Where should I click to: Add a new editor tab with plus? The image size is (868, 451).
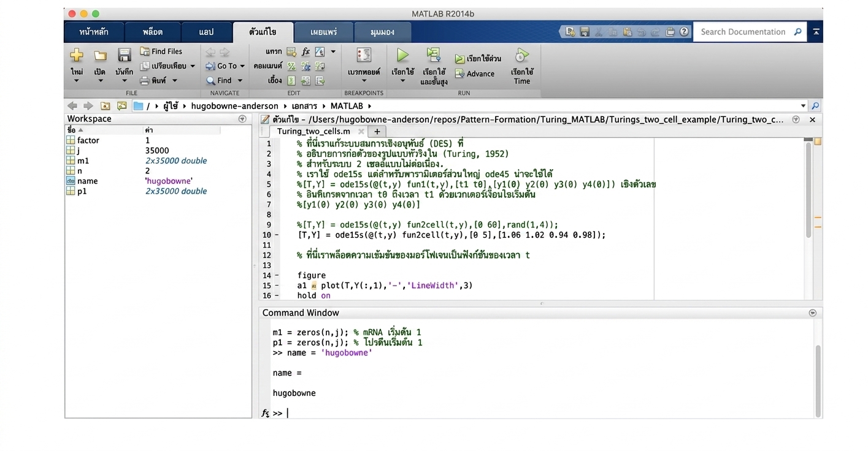point(377,131)
